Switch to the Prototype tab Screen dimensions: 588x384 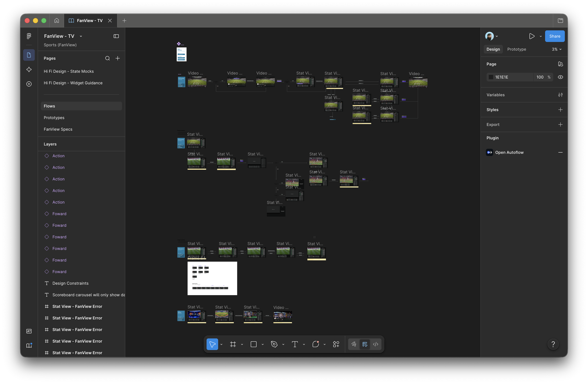click(516, 49)
